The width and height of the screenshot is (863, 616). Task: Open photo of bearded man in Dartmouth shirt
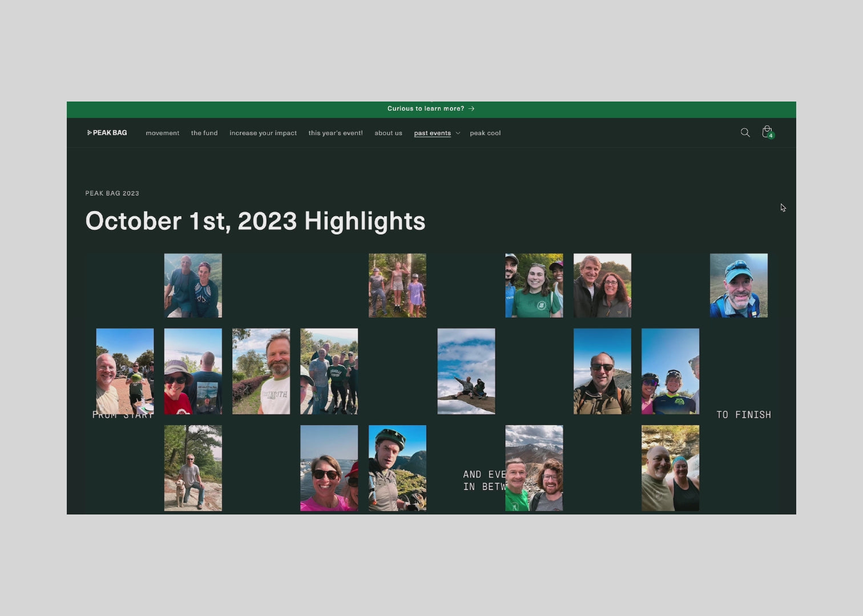(261, 371)
